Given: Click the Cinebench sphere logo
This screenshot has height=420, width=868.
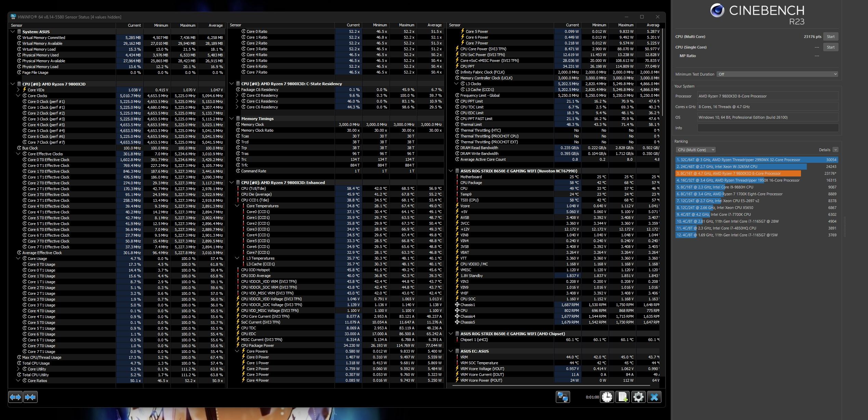Looking at the screenshot, I should [x=717, y=11].
